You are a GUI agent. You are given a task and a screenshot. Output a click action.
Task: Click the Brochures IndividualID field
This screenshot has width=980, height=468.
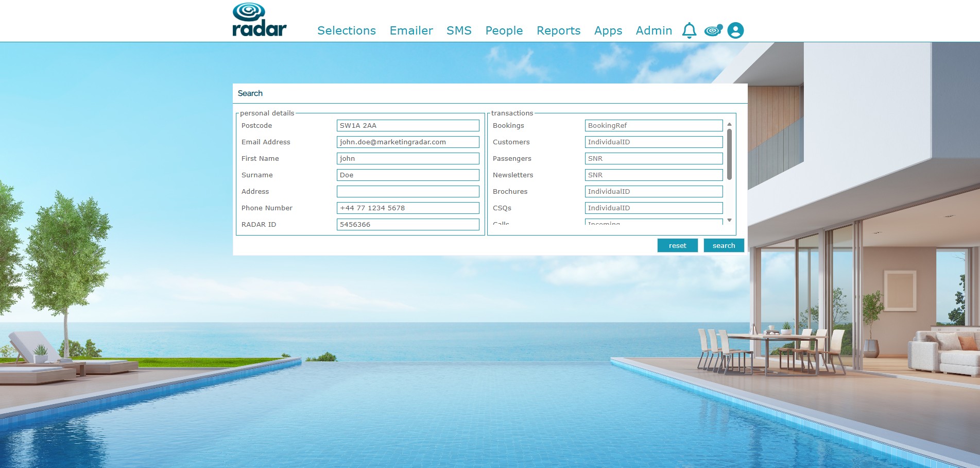point(654,191)
